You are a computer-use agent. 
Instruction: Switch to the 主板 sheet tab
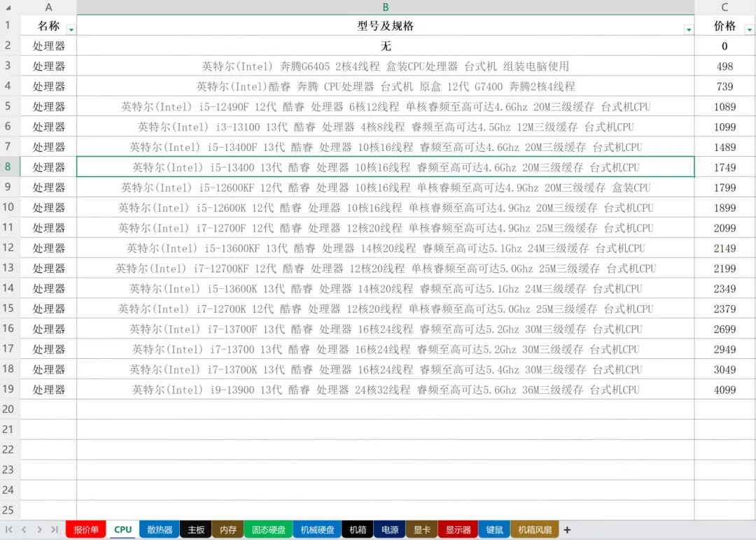[x=196, y=530]
